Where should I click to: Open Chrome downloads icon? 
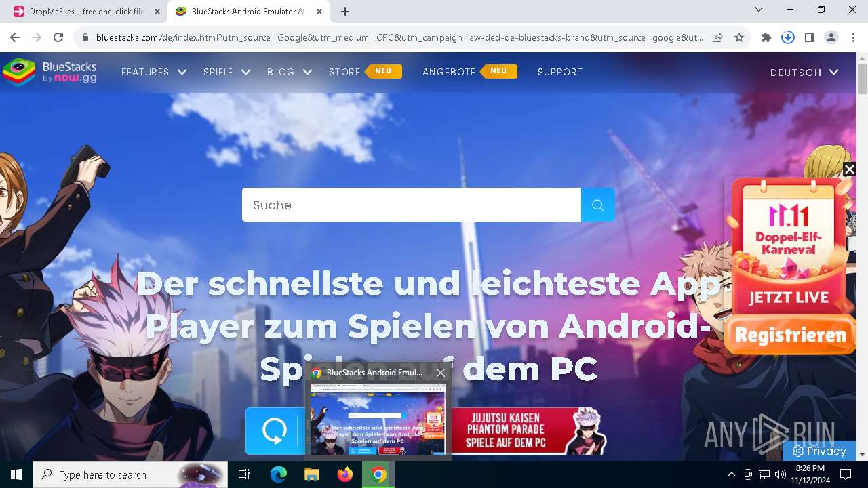pyautogui.click(x=787, y=37)
